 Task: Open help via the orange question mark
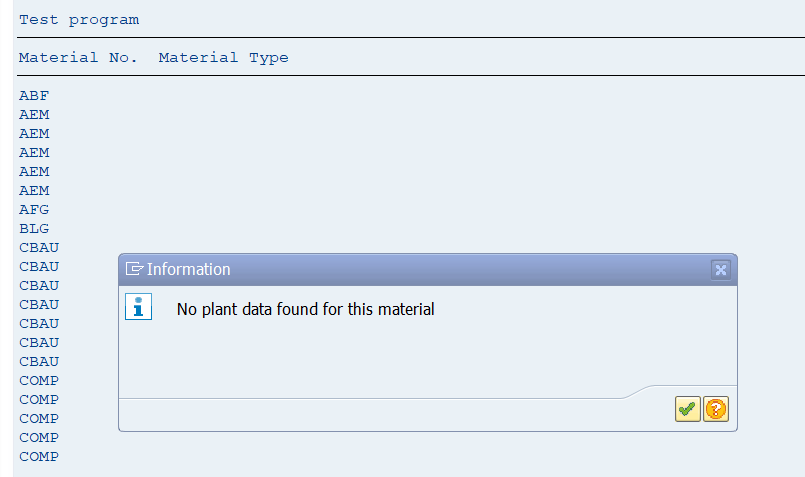click(716, 409)
